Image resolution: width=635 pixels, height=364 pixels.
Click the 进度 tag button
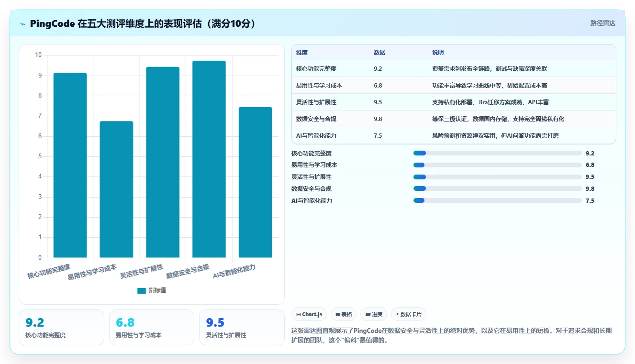pyautogui.click(x=374, y=314)
